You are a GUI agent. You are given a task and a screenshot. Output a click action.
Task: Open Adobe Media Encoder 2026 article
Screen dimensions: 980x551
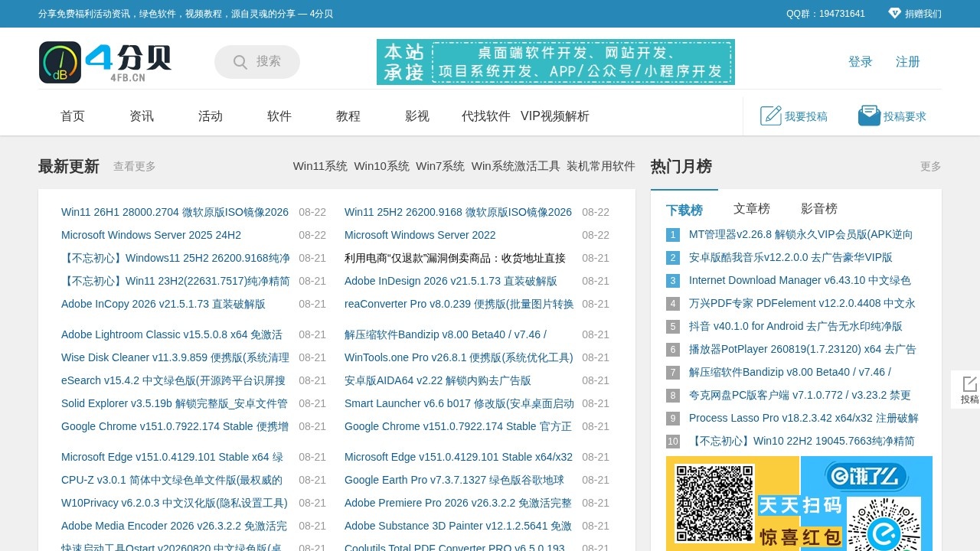(x=174, y=526)
